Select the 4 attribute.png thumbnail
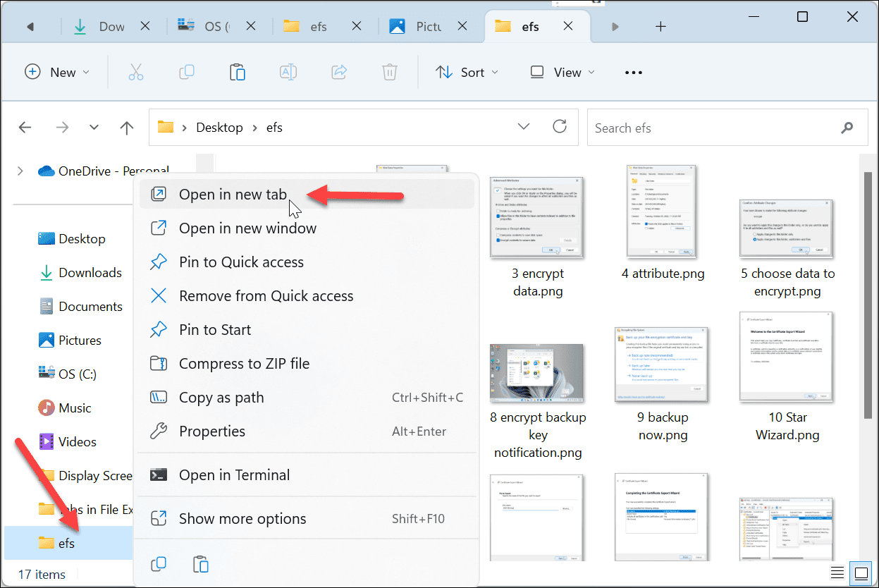879x588 pixels. coord(663,211)
